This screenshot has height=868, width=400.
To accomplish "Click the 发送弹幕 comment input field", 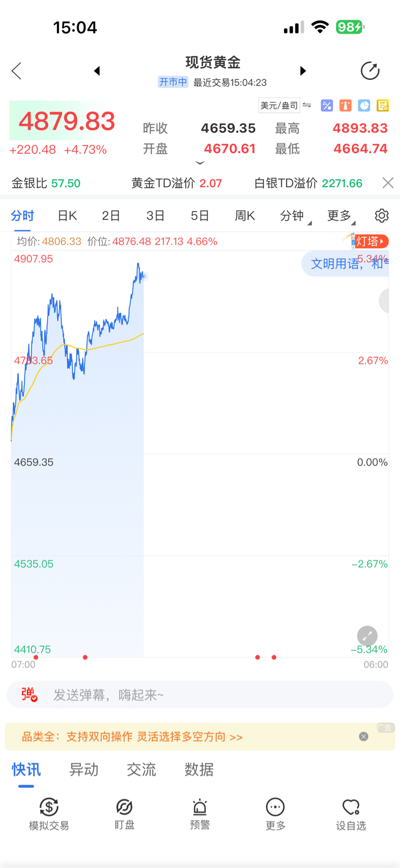I will (x=208, y=695).
